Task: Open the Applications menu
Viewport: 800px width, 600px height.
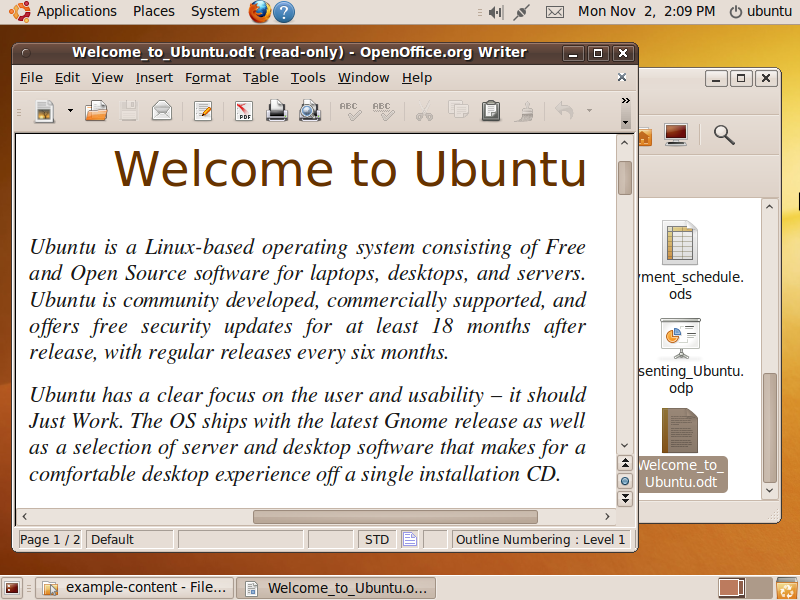Action: [x=64, y=12]
